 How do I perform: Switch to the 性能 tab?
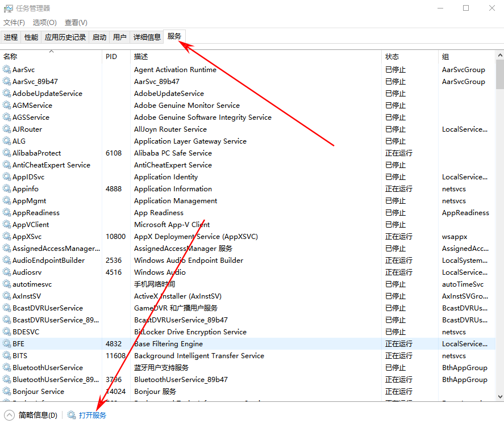point(31,37)
